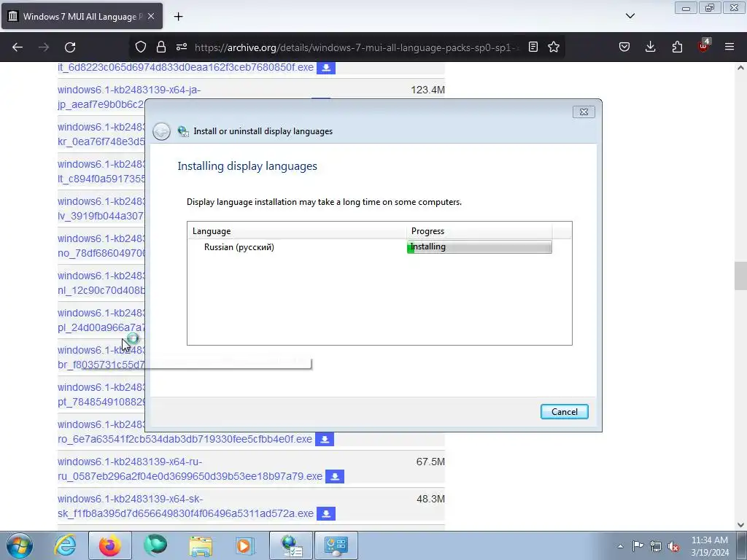Switch to language installer taskbar item
This screenshot has height=560, width=747.
coord(291,545)
